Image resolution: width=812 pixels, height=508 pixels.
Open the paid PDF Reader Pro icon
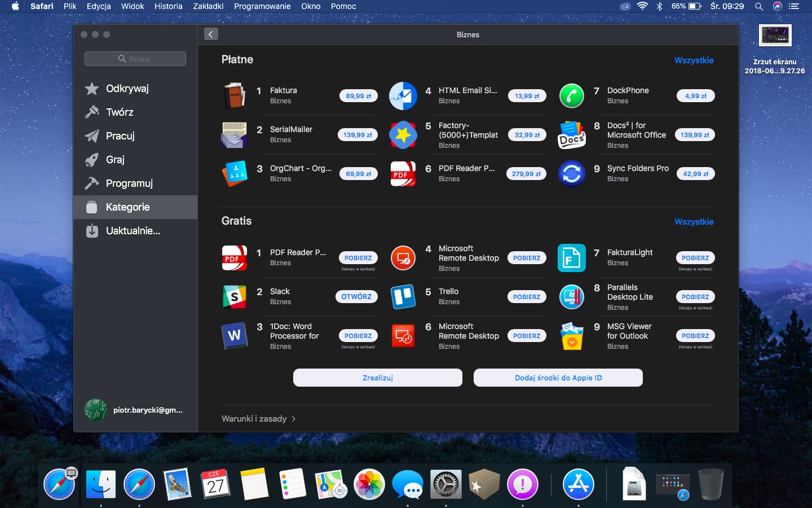(403, 174)
